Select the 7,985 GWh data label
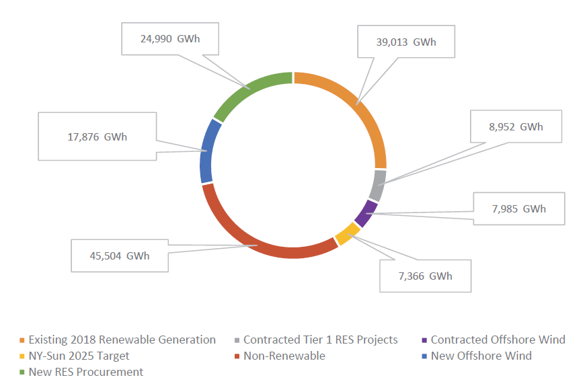This screenshot has height=392, width=587. tap(518, 208)
